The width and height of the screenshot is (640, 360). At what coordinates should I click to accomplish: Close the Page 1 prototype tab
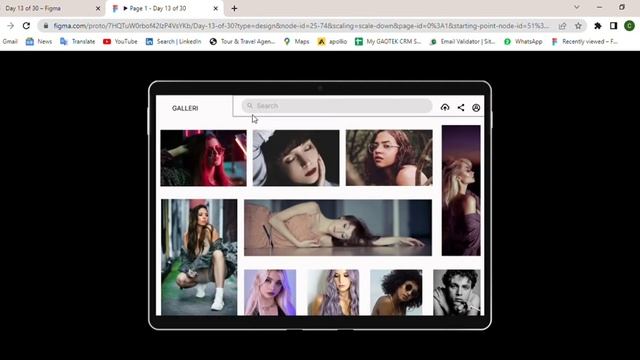(x=216, y=8)
